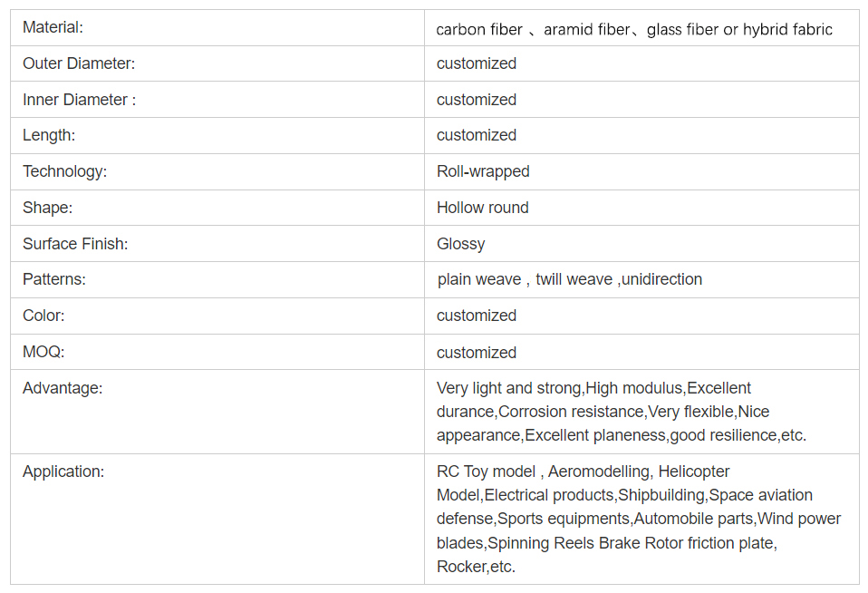Click the MOQ row label
The height and width of the screenshot is (593, 868).
43,352
